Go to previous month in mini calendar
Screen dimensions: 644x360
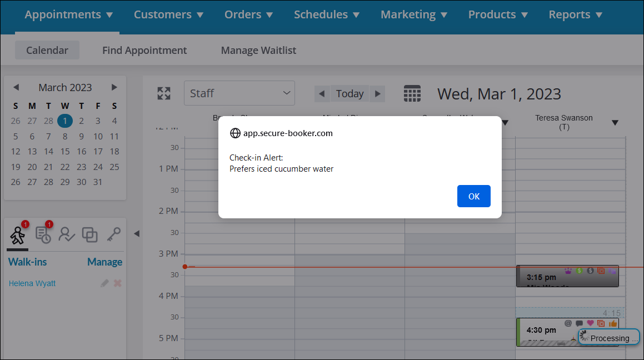click(16, 87)
